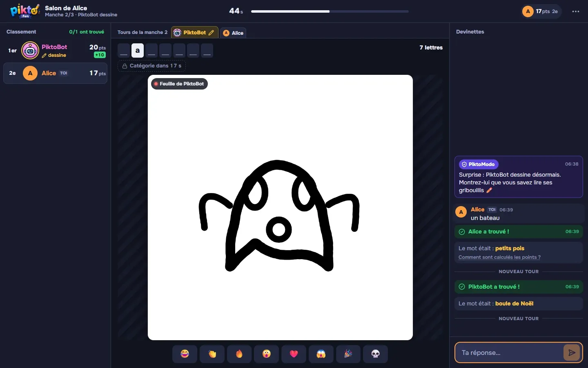Viewport: 588px width, 368px height.
Task: Click the 'PiktoBot a trouvé !' message
Action: point(519,287)
